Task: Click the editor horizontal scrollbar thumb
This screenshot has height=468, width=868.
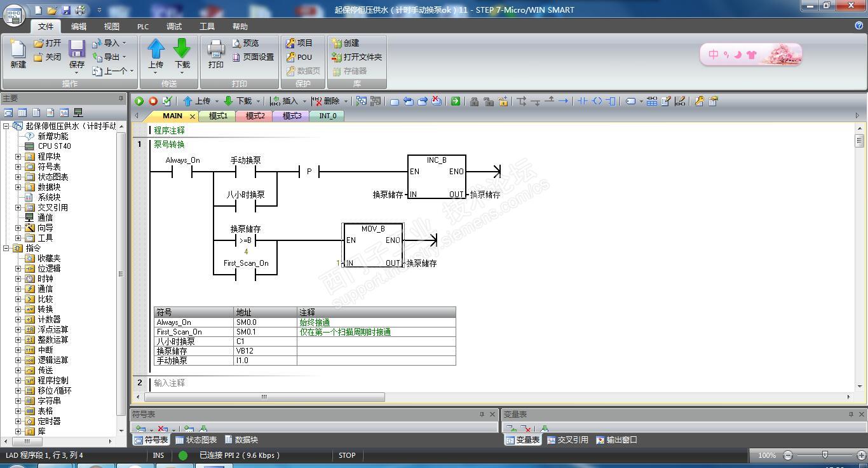Action: 264,397
